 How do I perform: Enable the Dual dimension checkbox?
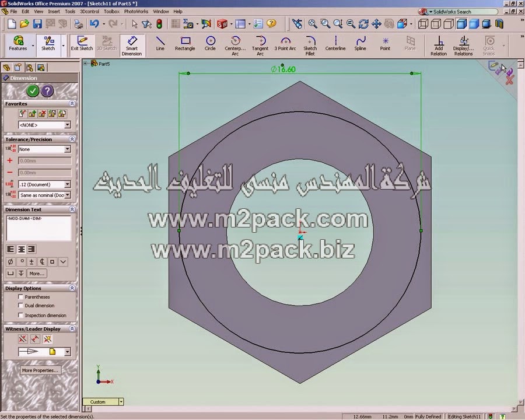coord(20,306)
